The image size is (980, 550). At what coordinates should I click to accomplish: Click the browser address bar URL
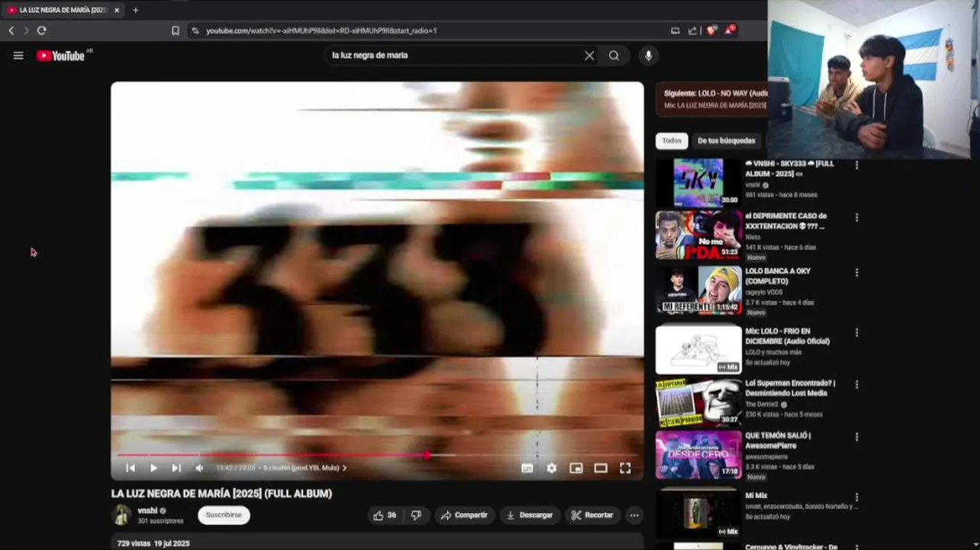click(321, 31)
